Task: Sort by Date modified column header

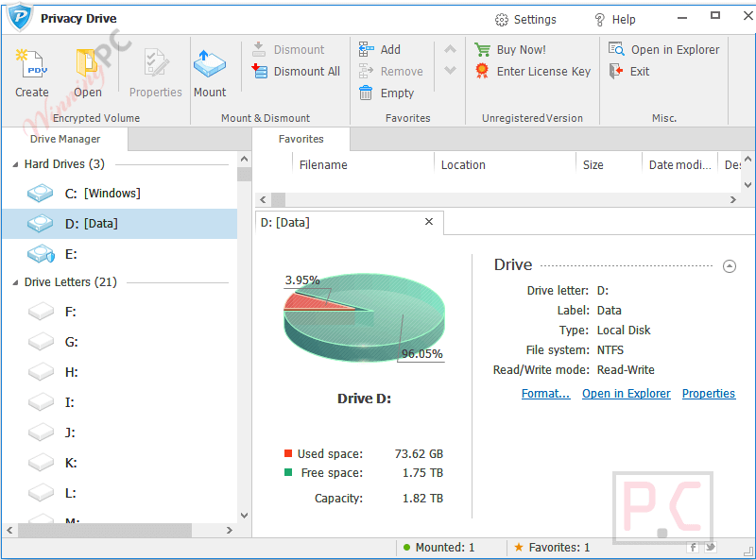Action: (x=679, y=165)
